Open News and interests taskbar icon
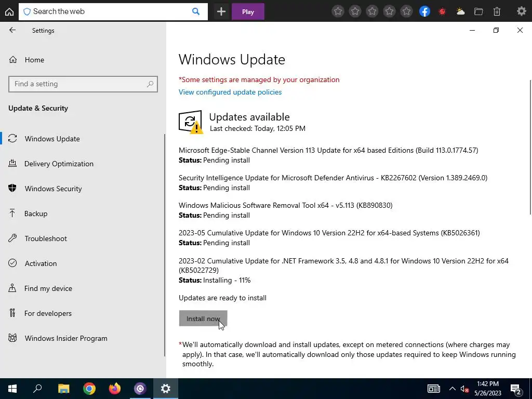The width and height of the screenshot is (532, 399). click(x=434, y=389)
